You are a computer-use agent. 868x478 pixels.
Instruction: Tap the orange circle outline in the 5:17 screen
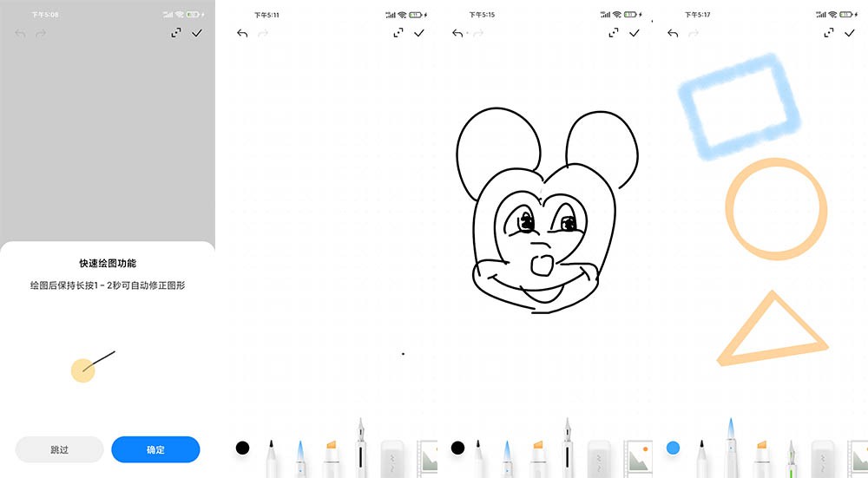[x=776, y=209]
